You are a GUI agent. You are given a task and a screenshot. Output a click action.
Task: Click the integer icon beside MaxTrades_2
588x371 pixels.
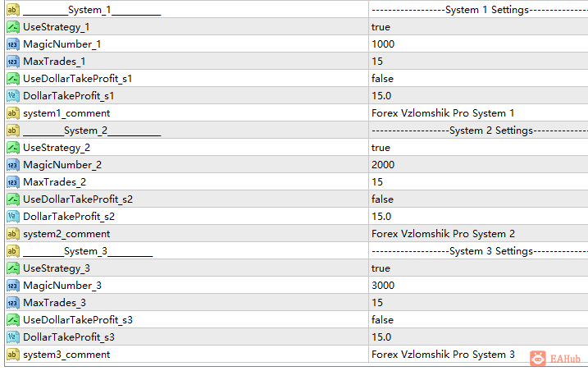[x=12, y=182]
